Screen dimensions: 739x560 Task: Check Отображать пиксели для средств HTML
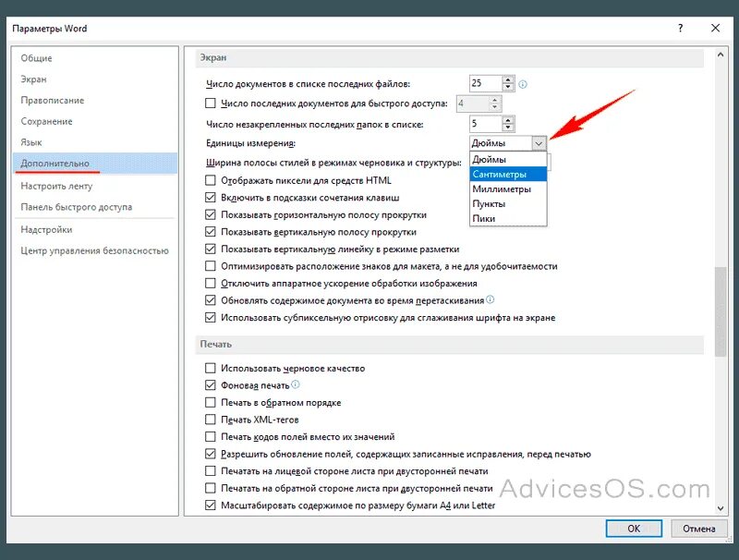(211, 180)
